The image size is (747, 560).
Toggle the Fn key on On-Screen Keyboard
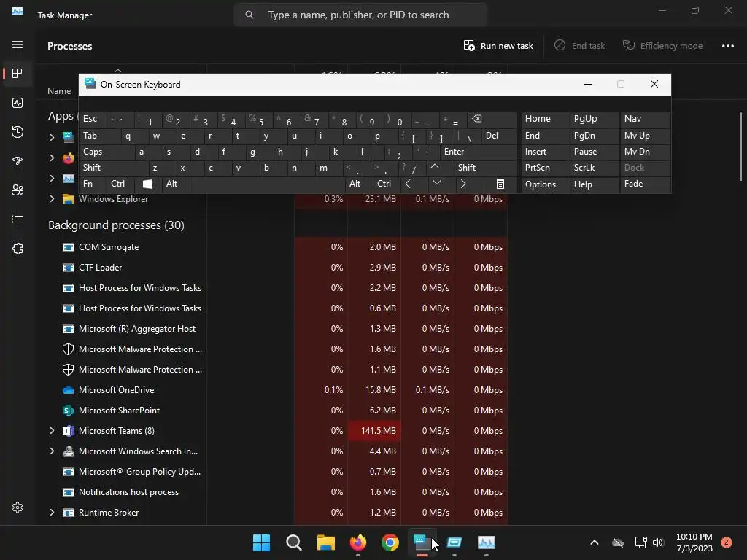tap(93, 184)
